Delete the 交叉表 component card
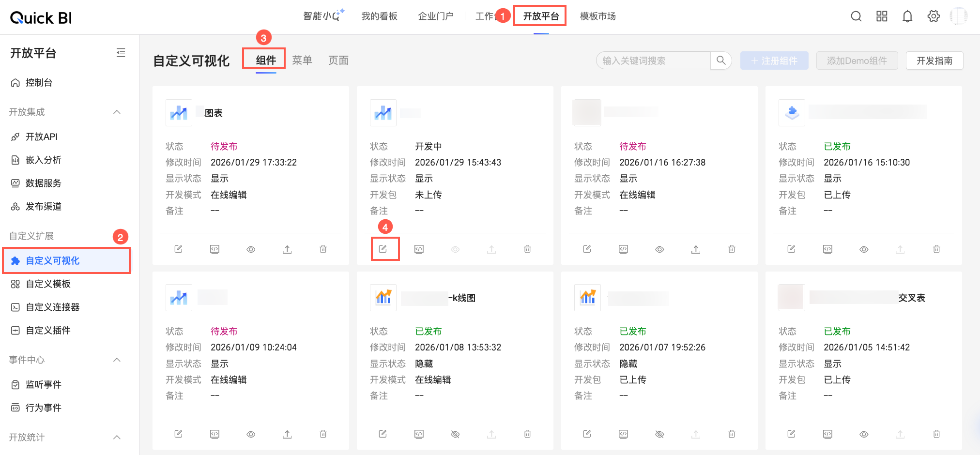The height and width of the screenshot is (455, 980). [x=936, y=434]
